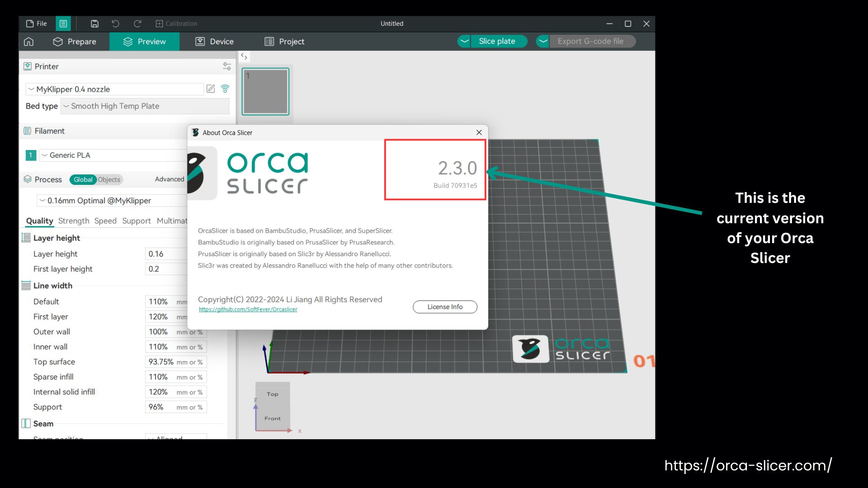Open the Export G-code dropdown arrow

pyautogui.click(x=542, y=41)
